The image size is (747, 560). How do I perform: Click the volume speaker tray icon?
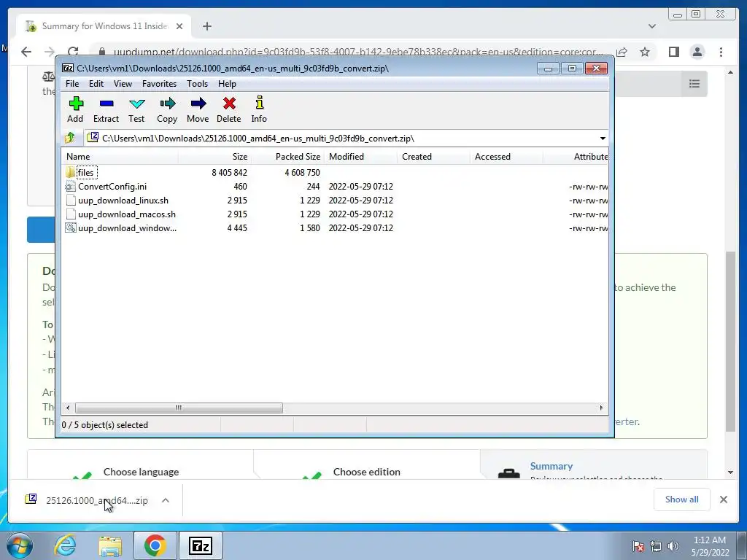tap(673, 546)
